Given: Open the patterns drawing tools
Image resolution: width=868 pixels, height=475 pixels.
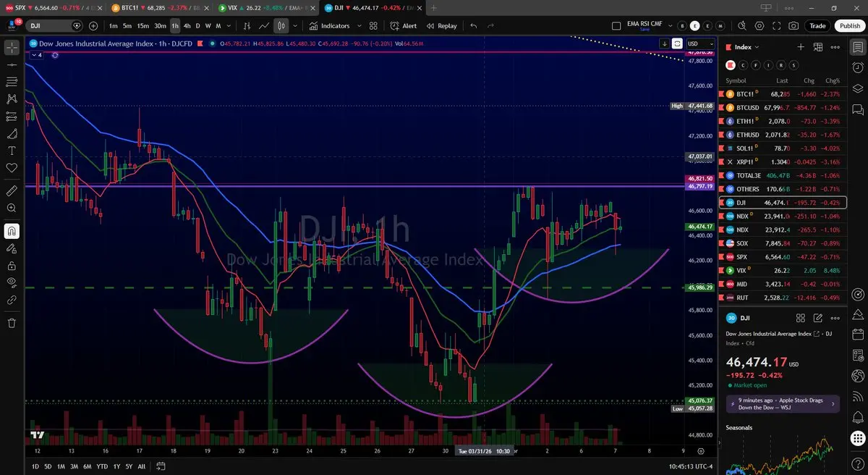Looking at the screenshot, I should click(12, 99).
